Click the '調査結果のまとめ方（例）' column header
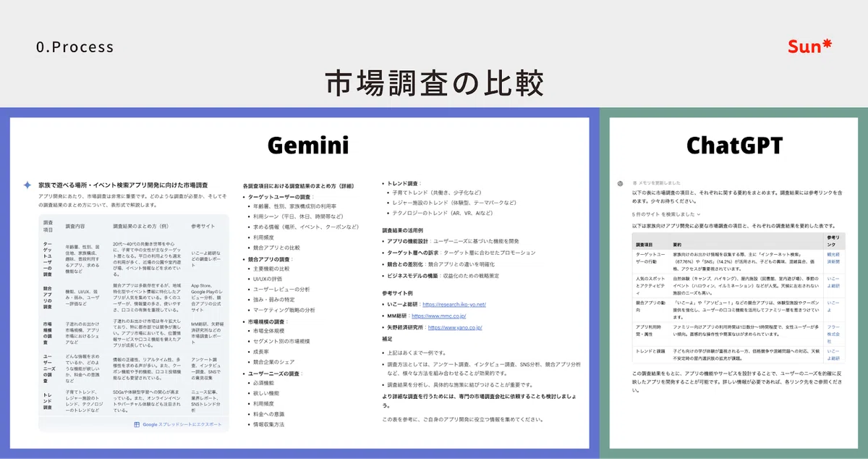This screenshot has width=868, height=459. [141, 225]
